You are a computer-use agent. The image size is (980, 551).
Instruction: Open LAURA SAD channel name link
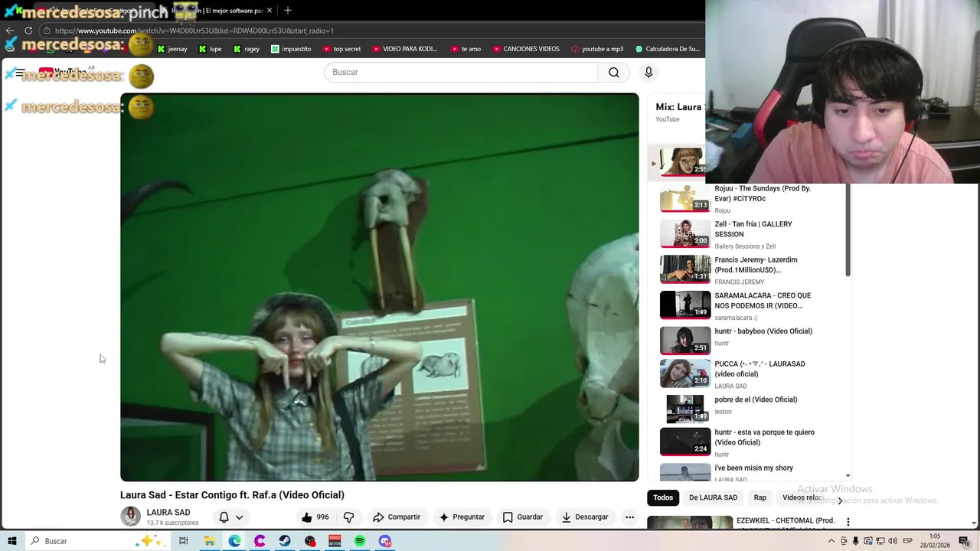(168, 513)
